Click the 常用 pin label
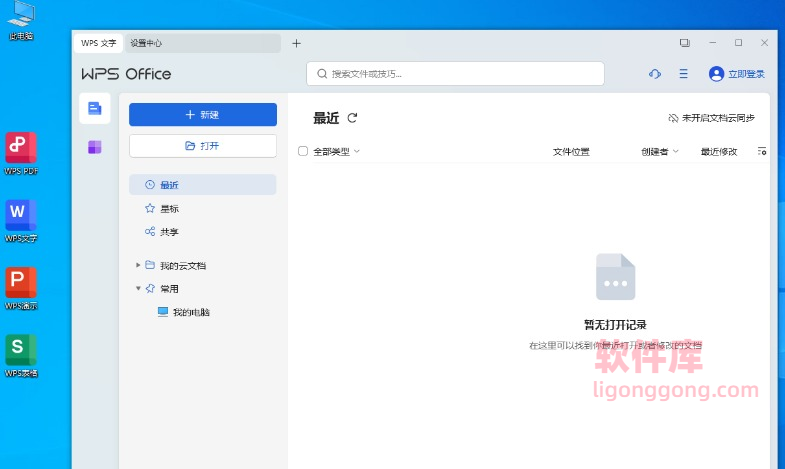 [x=169, y=289]
